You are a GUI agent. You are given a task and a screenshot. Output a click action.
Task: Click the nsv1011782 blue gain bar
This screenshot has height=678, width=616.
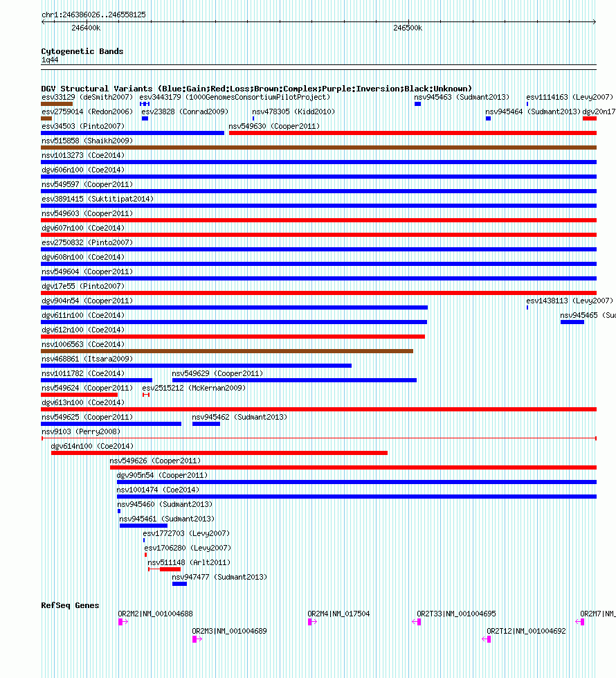pyautogui.click(x=96, y=380)
